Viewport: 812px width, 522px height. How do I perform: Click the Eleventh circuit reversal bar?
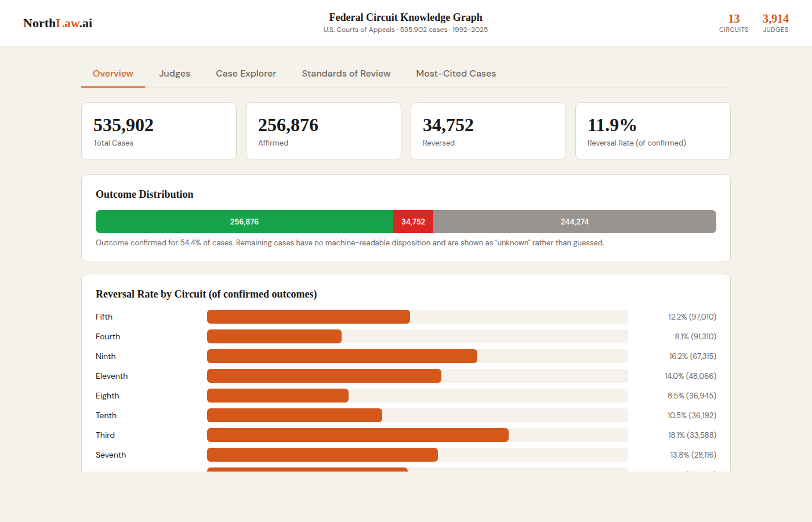324,376
